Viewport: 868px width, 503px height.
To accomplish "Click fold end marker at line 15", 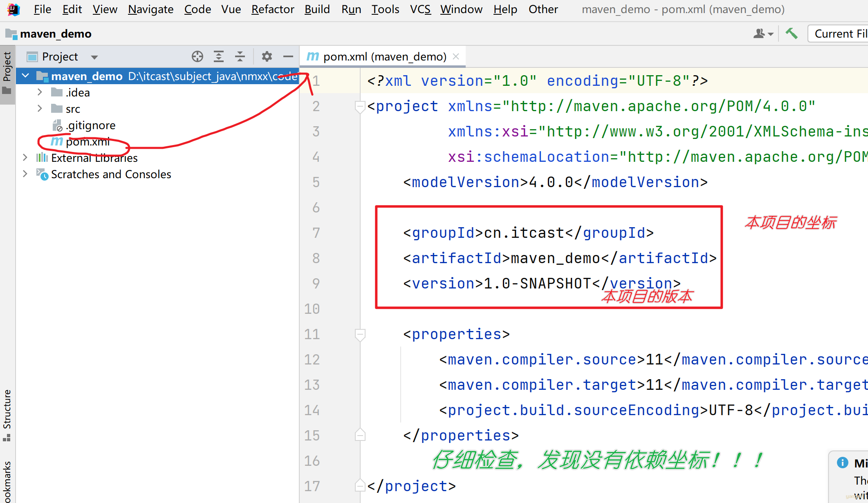I will point(360,435).
